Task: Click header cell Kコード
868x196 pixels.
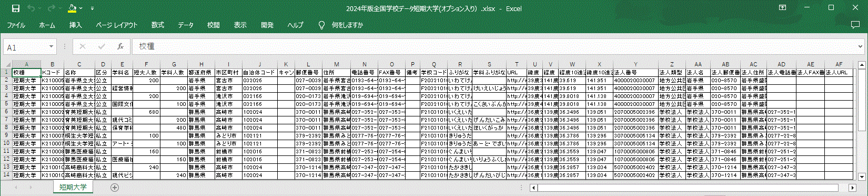Action: click(x=52, y=72)
